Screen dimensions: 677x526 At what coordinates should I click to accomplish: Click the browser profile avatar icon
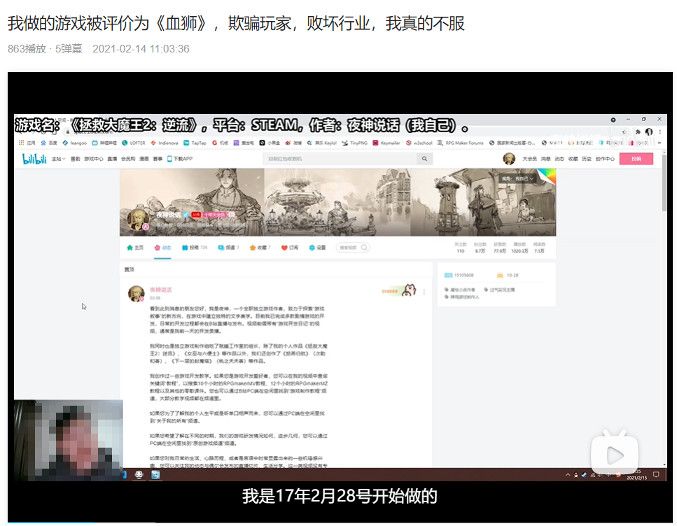point(649,132)
